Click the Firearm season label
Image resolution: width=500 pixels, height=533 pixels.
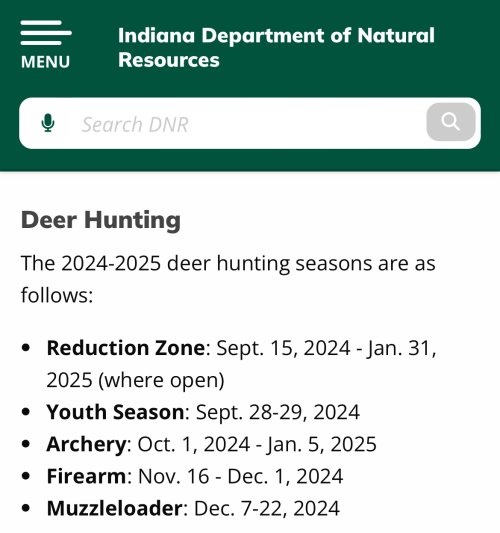(86, 476)
